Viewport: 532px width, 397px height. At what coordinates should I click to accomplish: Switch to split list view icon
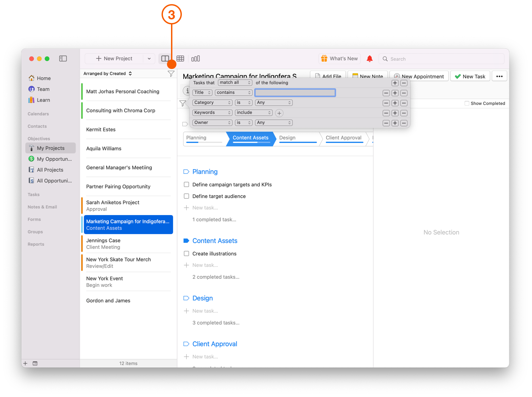165,59
